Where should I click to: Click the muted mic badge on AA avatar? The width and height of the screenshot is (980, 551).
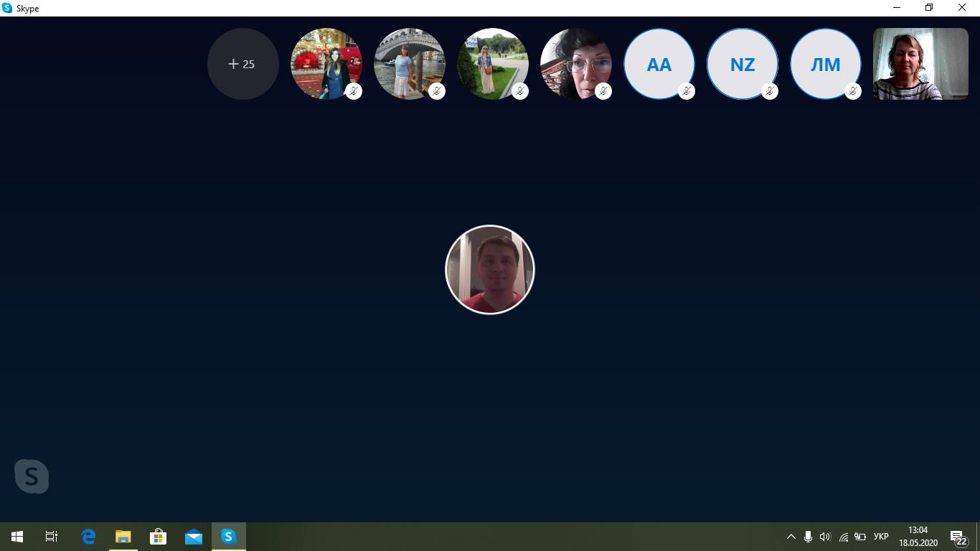point(687,91)
